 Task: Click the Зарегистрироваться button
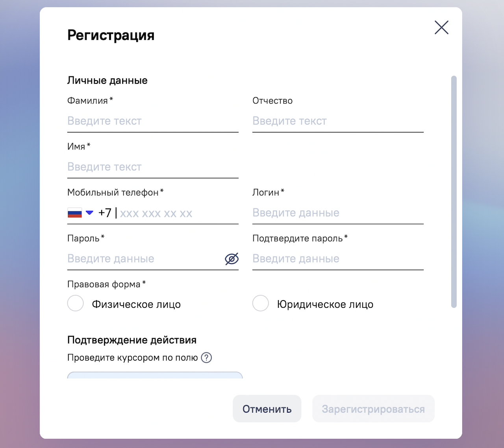coord(373,409)
